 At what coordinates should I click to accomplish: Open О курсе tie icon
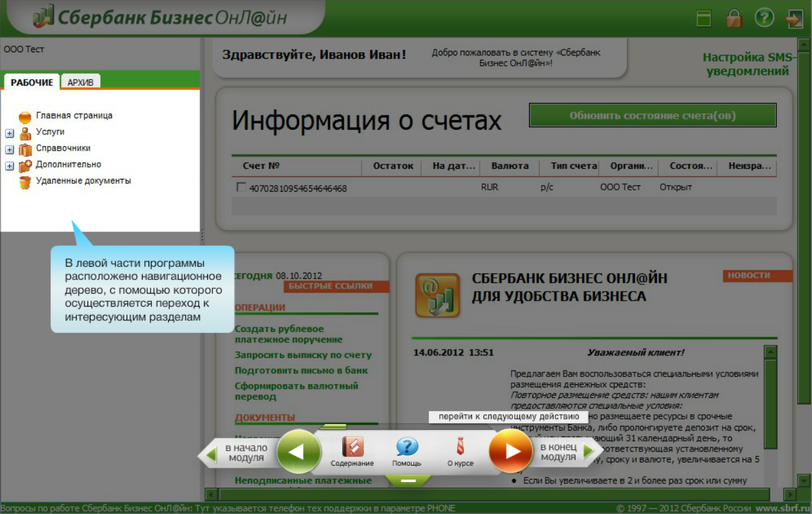click(x=460, y=447)
